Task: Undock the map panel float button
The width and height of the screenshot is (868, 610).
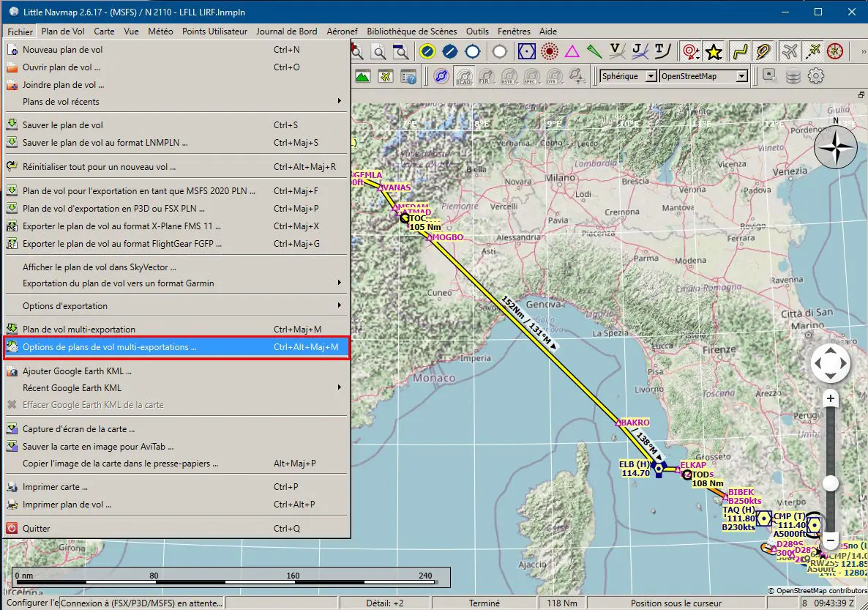Action: pyautogui.click(x=861, y=94)
